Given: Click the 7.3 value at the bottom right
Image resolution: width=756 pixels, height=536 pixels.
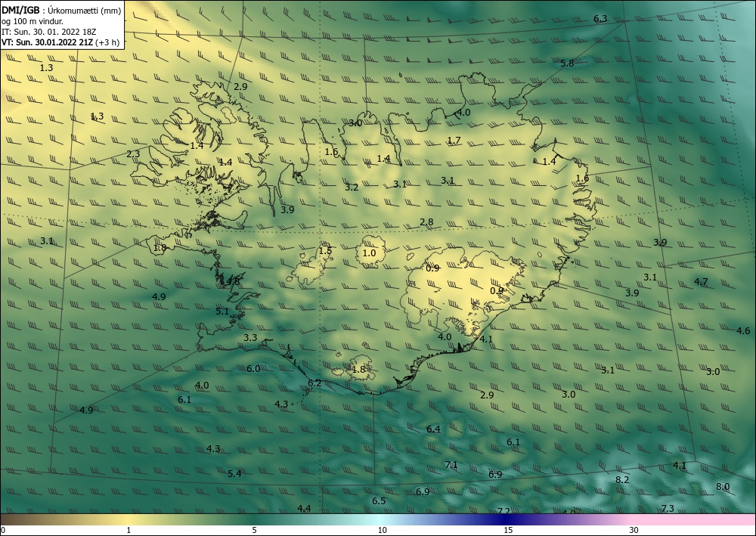Looking at the screenshot, I should click(x=668, y=509).
